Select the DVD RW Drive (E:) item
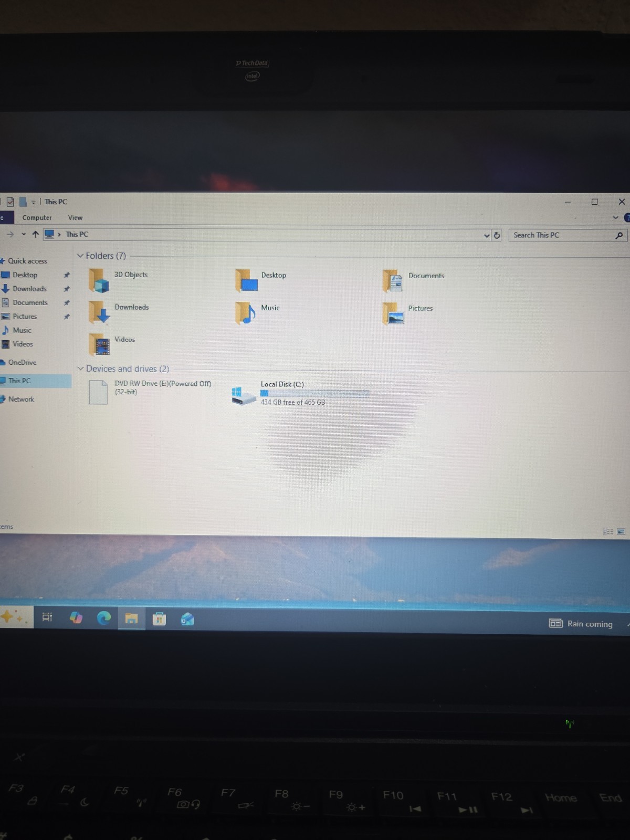The width and height of the screenshot is (630, 840). [151, 392]
